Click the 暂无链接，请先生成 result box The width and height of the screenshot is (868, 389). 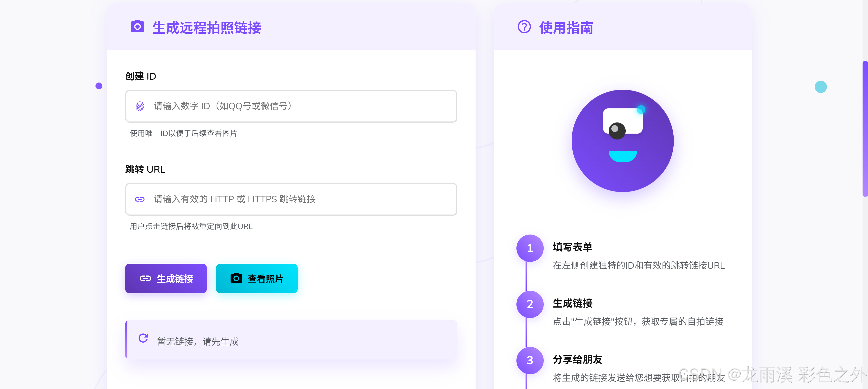291,339
